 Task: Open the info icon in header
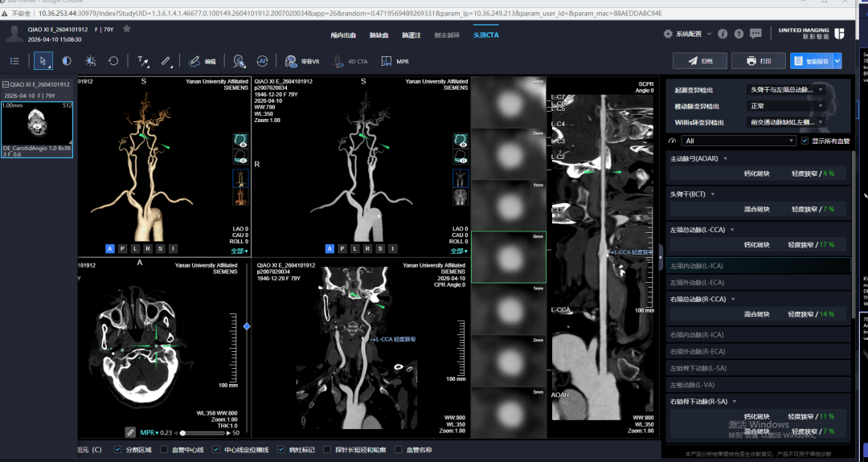click(x=723, y=34)
